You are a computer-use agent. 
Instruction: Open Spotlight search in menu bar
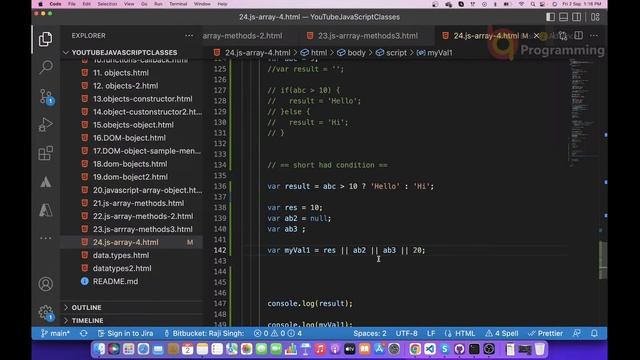tap(533, 4)
